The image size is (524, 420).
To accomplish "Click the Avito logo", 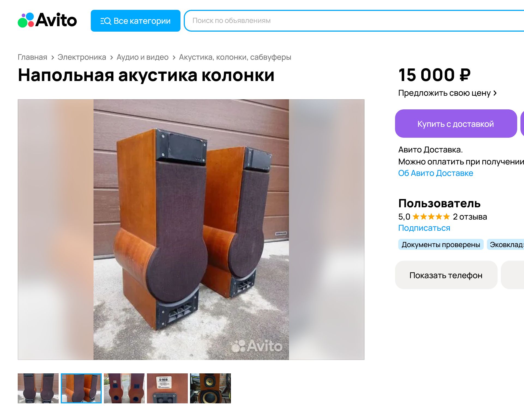I will 47,20.
